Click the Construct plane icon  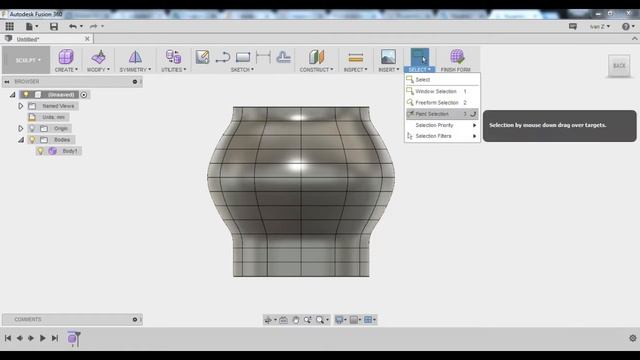click(316, 57)
